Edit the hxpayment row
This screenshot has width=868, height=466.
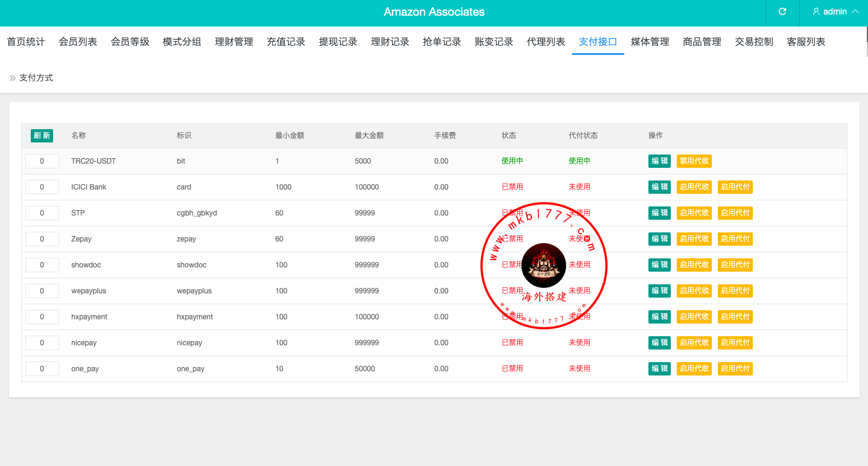coord(659,317)
